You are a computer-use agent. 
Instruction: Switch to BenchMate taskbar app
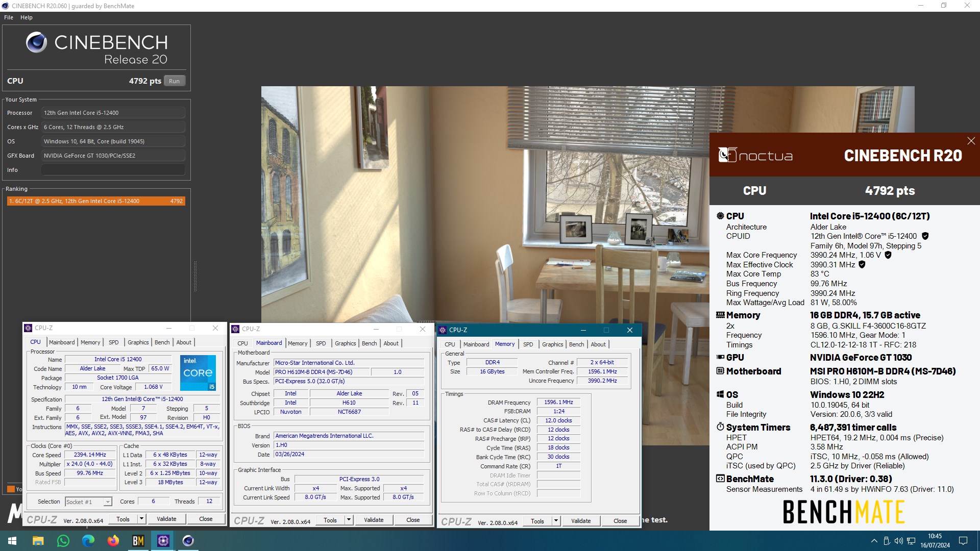click(138, 541)
